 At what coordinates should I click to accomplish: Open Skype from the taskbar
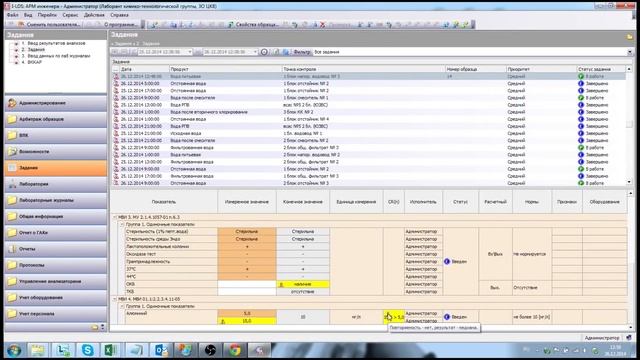pyautogui.click(x=87, y=350)
